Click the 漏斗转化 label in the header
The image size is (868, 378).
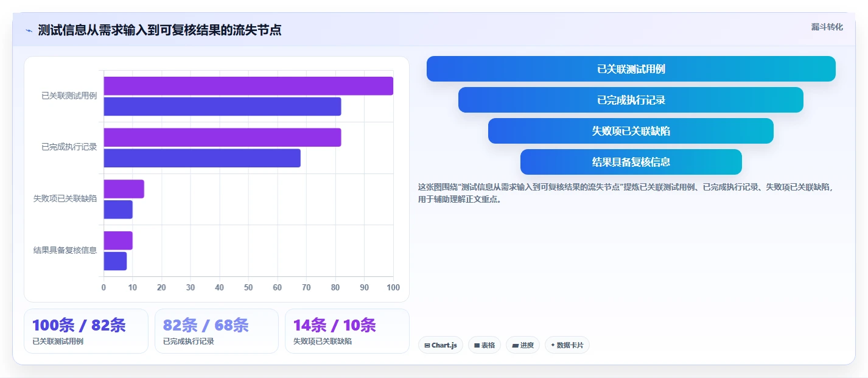[x=827, y=27]
